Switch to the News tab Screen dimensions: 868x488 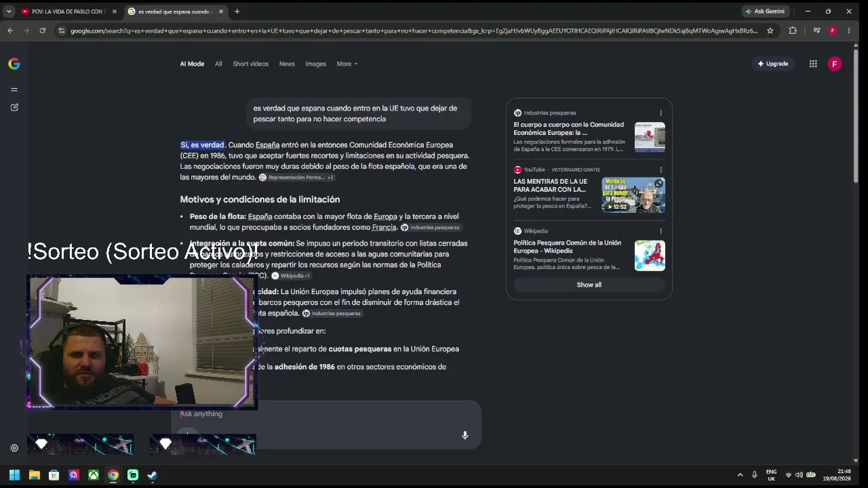coord(287,64)
